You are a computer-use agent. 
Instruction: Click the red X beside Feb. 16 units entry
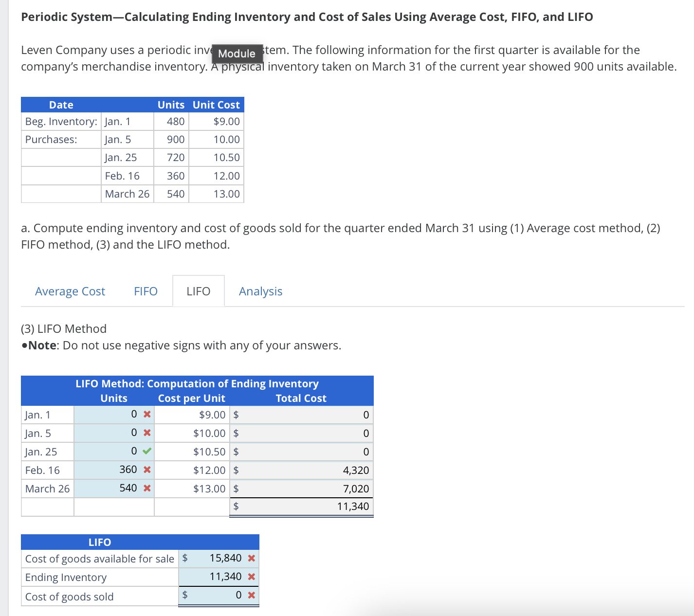(146, 470)
